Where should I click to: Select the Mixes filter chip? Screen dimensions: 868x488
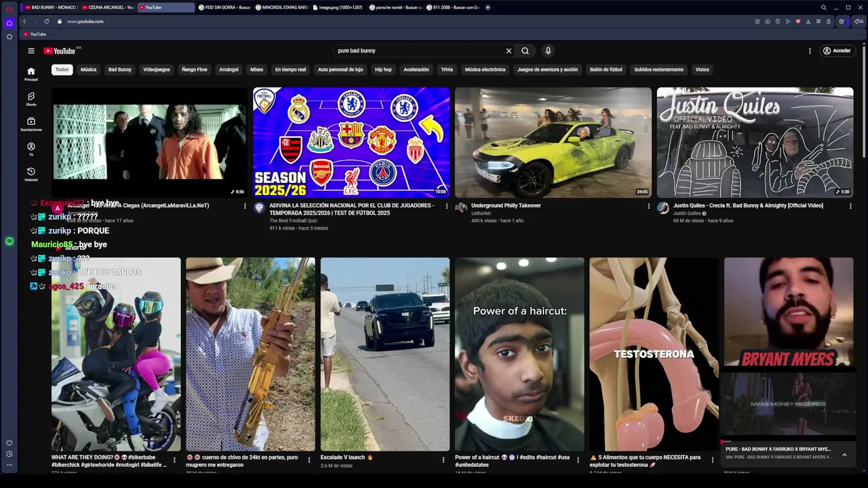click(256, 69)
